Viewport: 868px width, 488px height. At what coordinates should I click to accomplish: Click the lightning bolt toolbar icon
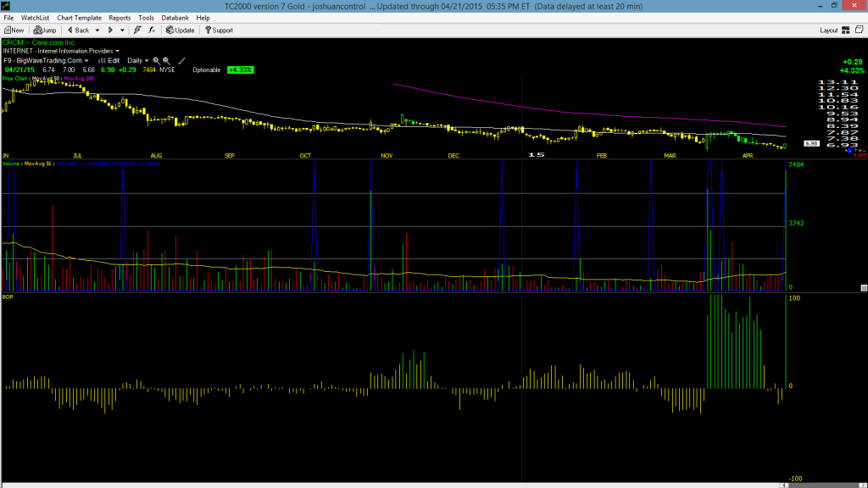pyautogui.click(x=137, y=30)
